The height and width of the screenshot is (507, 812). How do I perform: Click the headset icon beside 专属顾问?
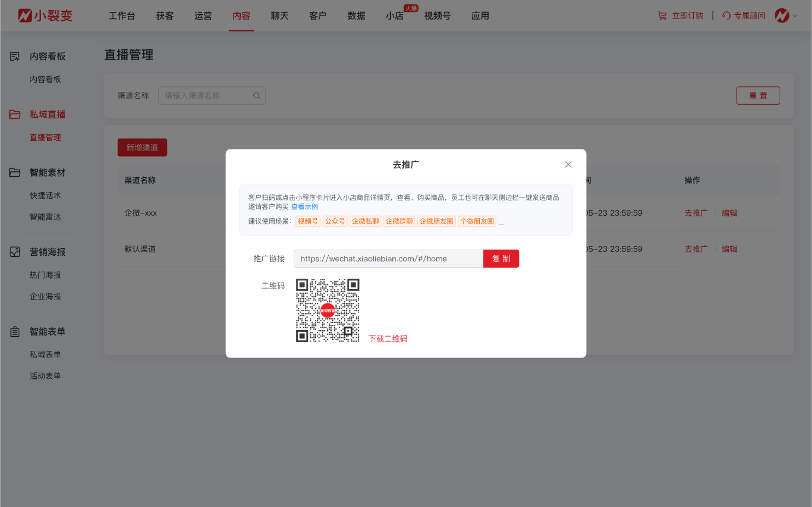click(x=727, y=16)
